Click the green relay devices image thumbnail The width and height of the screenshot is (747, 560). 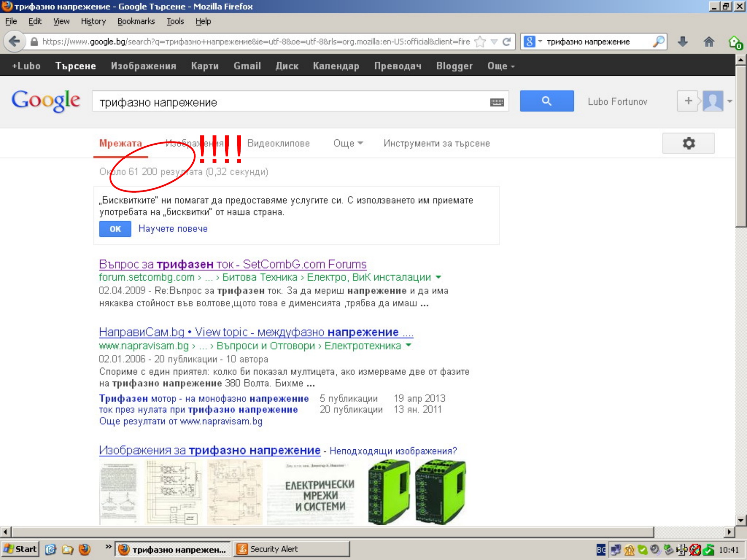(x=417, y=492)
